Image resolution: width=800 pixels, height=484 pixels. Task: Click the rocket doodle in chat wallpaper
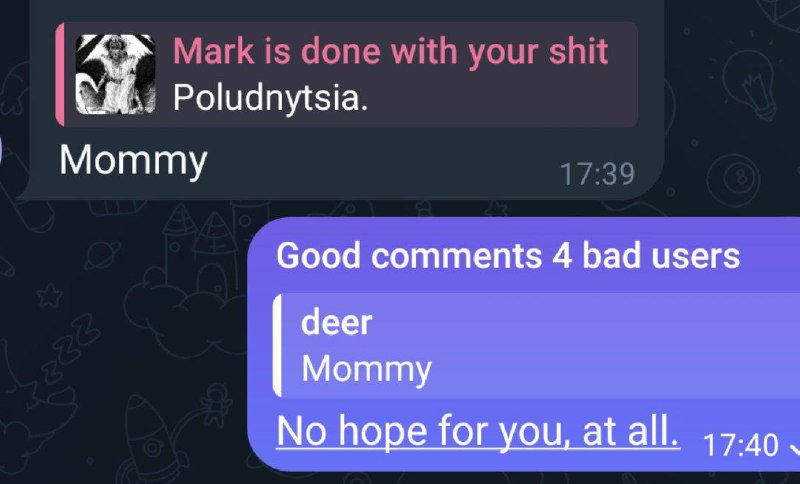pyautogui.click(x=153, y=439)
